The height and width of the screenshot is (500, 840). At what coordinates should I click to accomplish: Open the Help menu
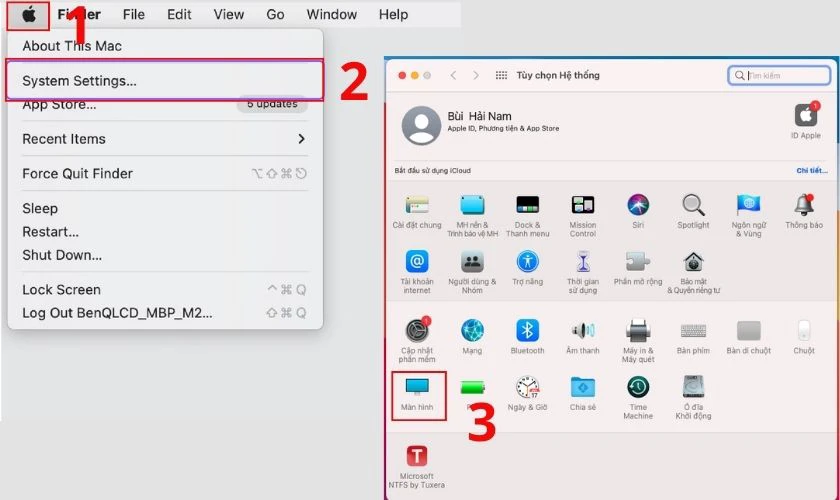pyautogui.click(x=393, y=14)
